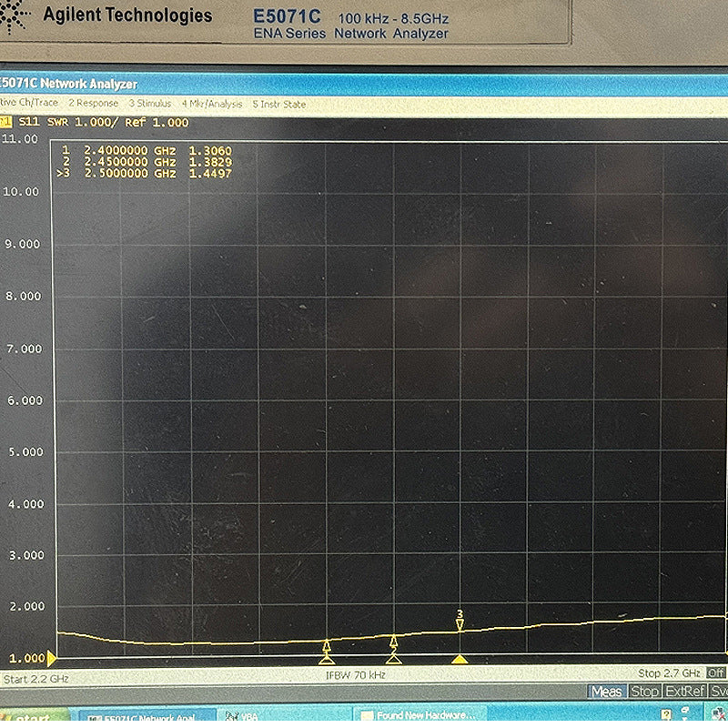
Task: Click the ExtRef status indicator
Action: tap(685, 691)
